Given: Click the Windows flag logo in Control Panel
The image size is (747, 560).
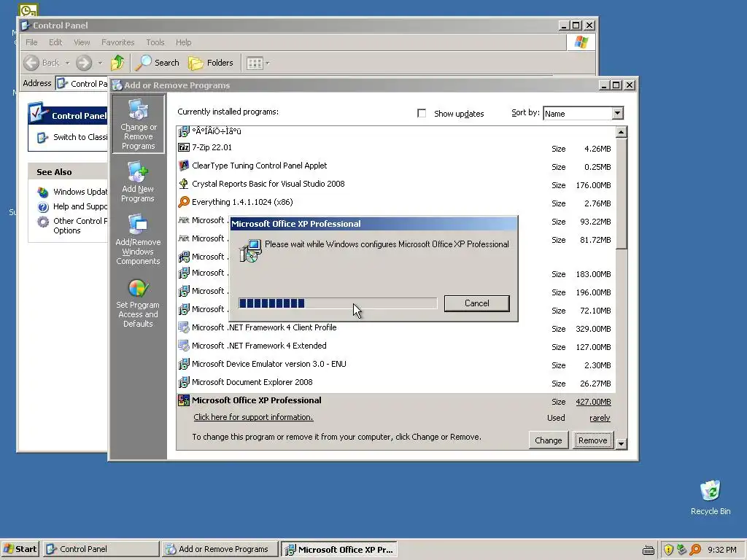Looking at the screenshot, I should click(581, 42).
